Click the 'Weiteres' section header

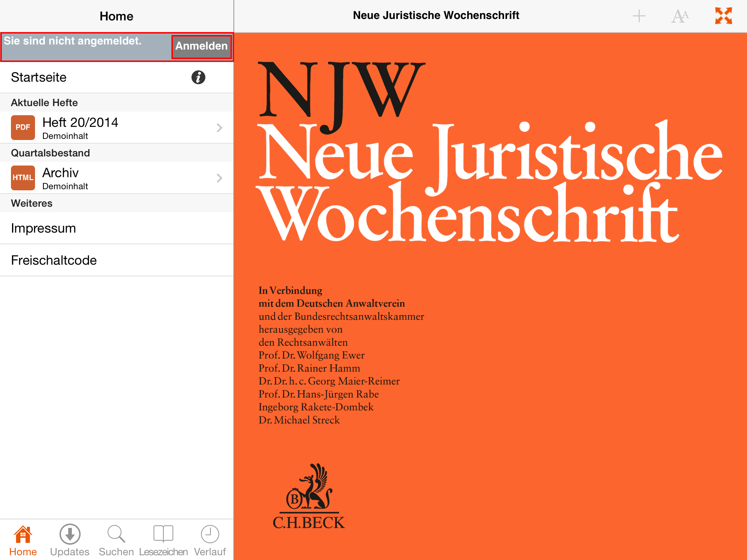(x=117, y=203)
